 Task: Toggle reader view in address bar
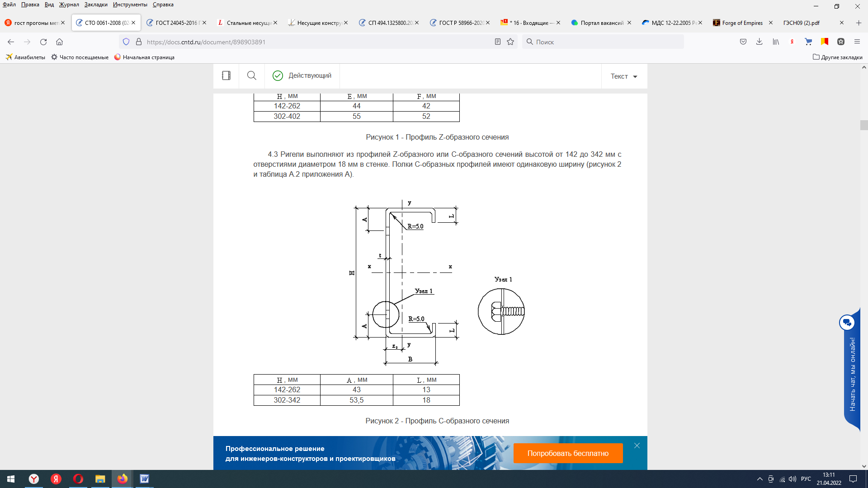pyautogui.click(x=497, y=42)
